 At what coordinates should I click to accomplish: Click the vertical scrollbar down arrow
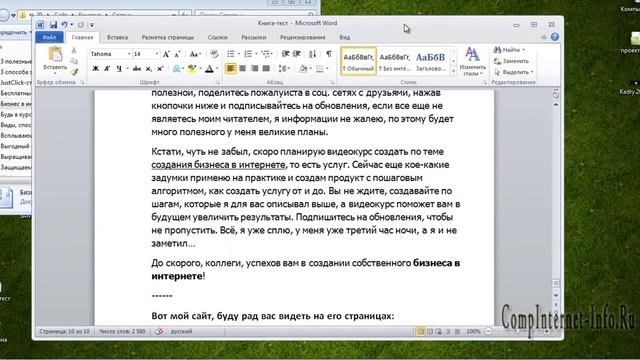pyautogui.click(x=556, y=295)
